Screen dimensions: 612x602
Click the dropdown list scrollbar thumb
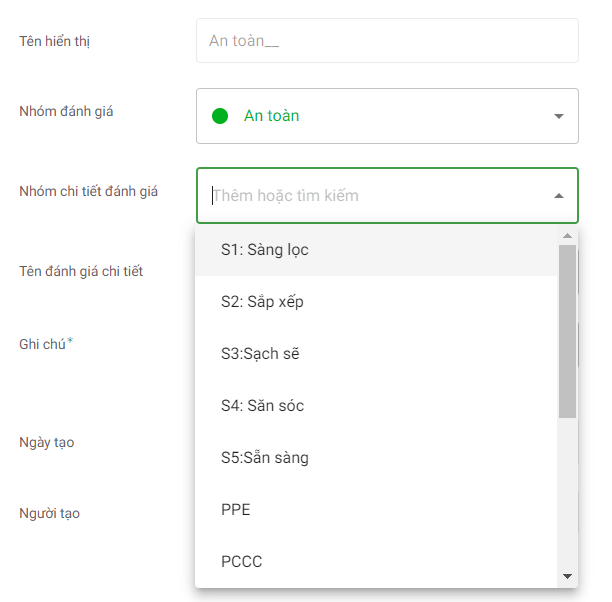(x=567, y=330)
